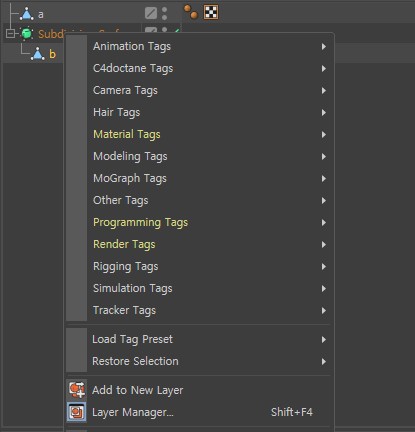Click the Add to New Layer icon
Image resolution: width=415 pixels, height=432 pixels.
pyautogui.click(x=77, y=390)
